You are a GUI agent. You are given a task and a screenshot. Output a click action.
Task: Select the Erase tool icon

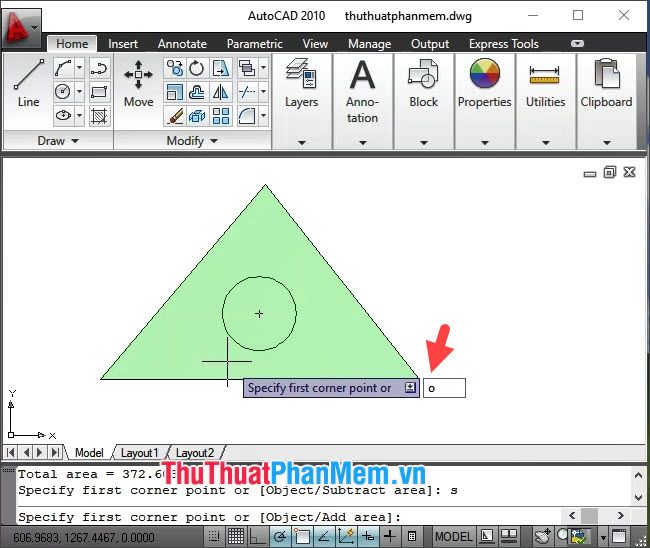[x=174, y=116]
